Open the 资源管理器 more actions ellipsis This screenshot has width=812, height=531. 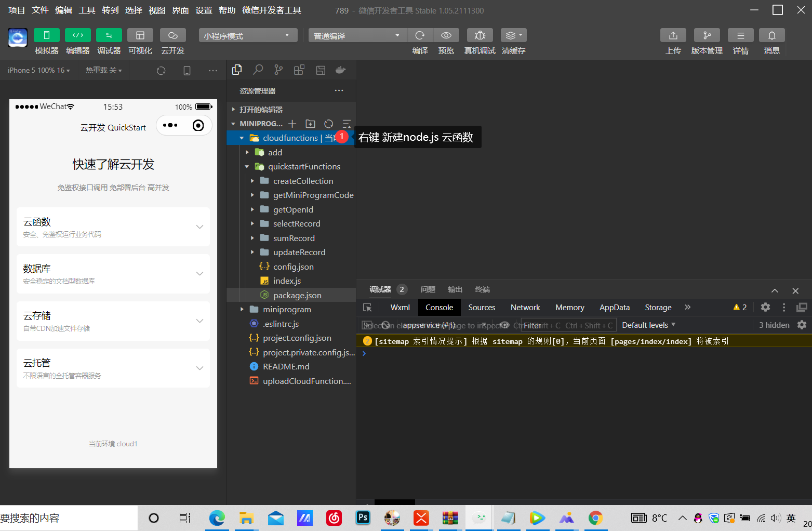pyautogui.click(x=339, y=90)
